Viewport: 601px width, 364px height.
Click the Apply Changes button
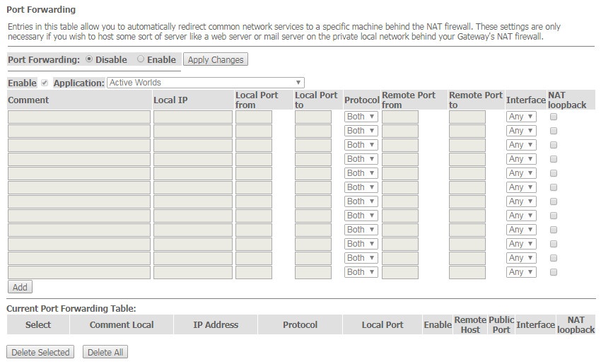[x=216, y=59]
